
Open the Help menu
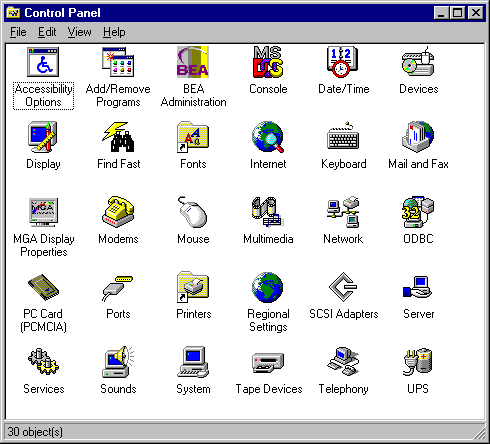pyautogui.click(x=114, y=32)
